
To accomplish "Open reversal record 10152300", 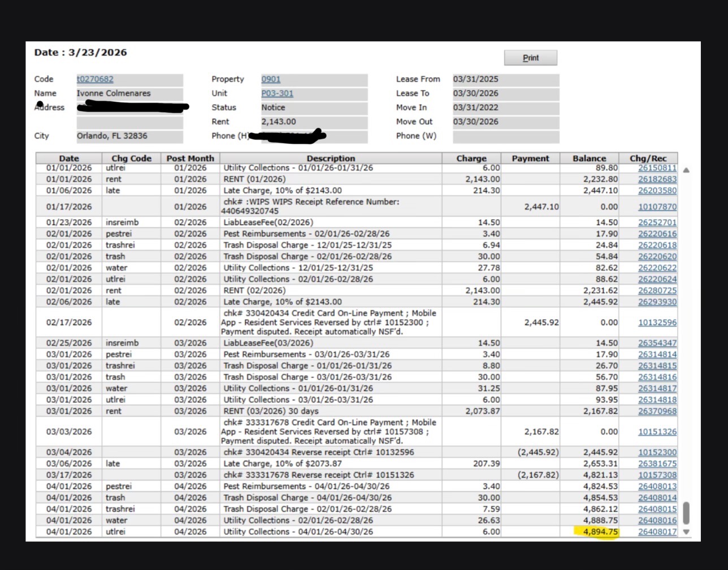I will click(657, 452).
